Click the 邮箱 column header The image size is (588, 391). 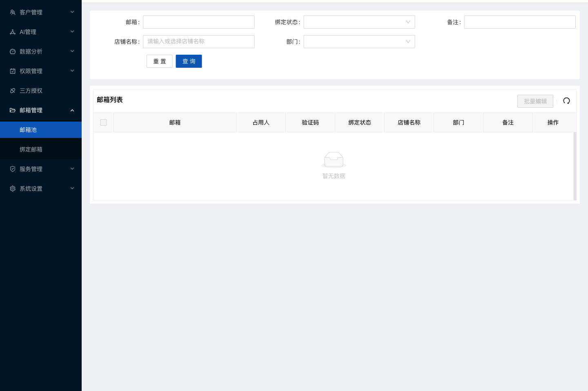[175, 122]
